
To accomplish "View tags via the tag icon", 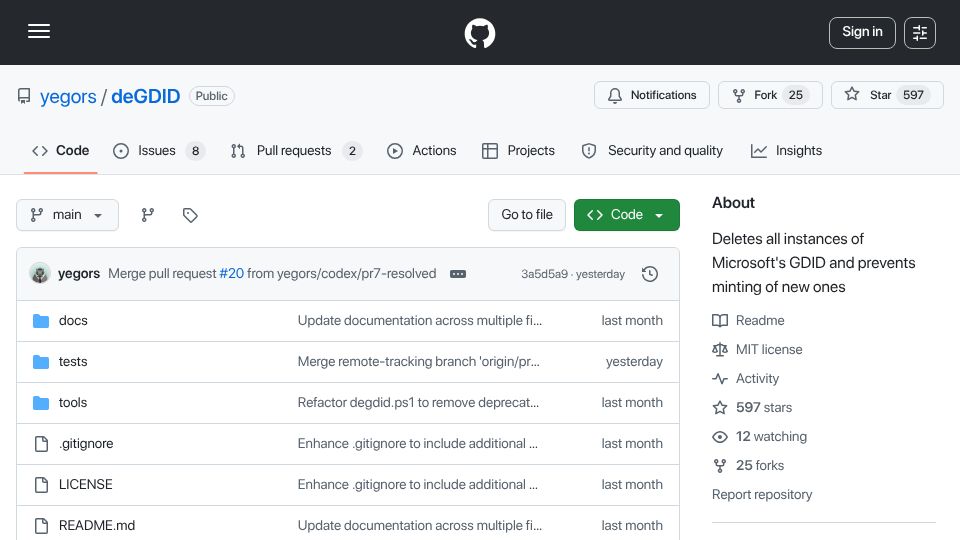I will point(190,215).
